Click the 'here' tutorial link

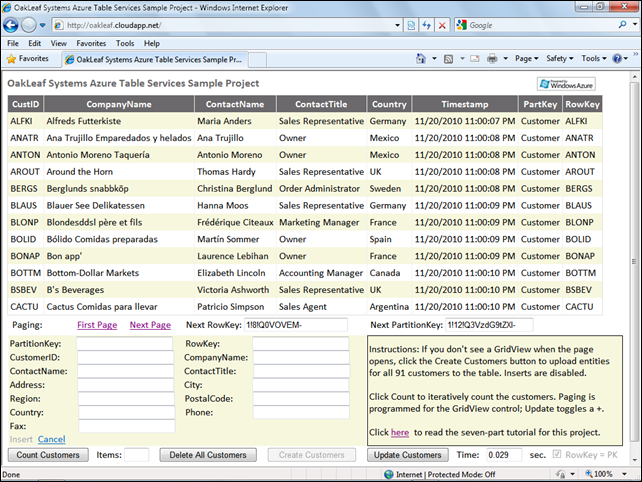(400, 432)
